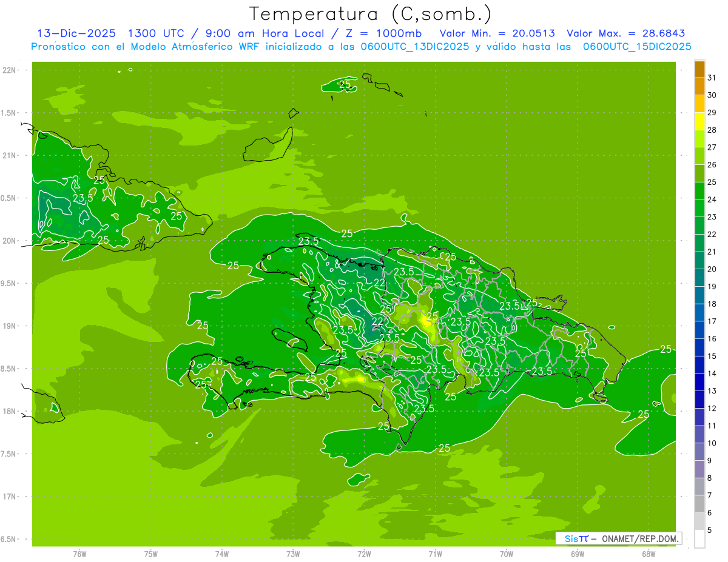Pick the color bar segment between 29 and 30
This screenshot has height=562, width=728.
[x=699, y=104]
